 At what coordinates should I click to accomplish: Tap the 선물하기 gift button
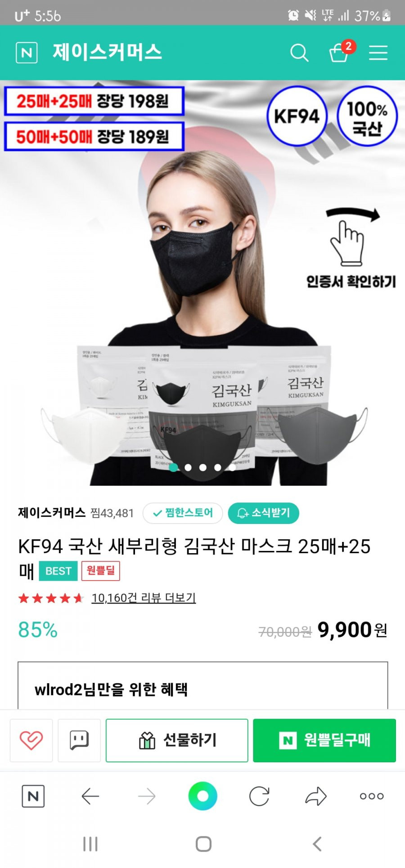pos(177,740)
